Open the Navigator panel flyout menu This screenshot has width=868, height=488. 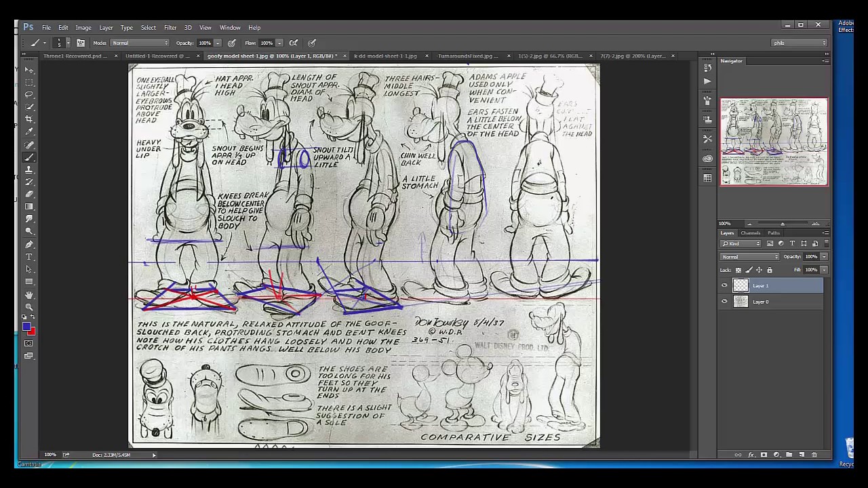(x=825, y=61)
